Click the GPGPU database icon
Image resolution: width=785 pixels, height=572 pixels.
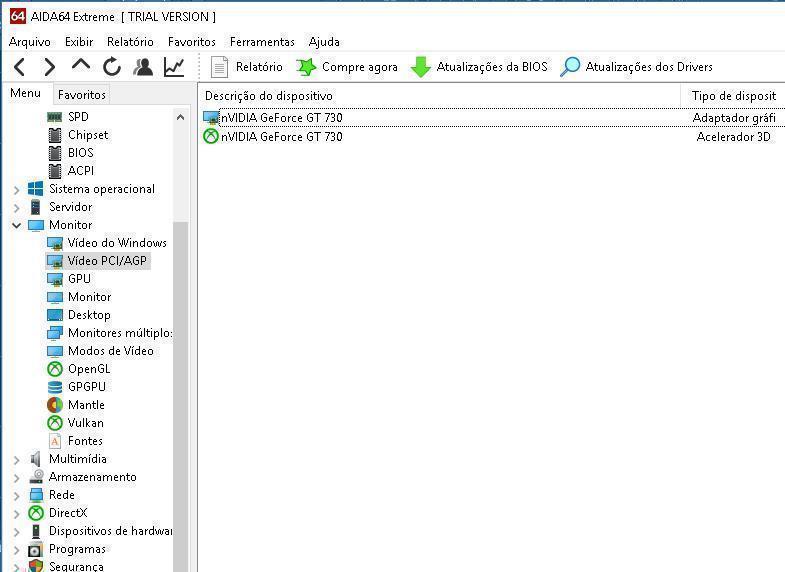(55, 387)
